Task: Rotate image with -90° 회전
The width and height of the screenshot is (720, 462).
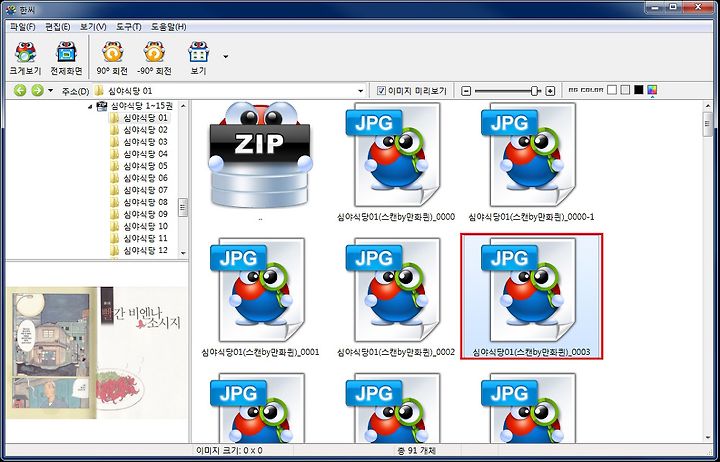Action: click(x=154, y=58)
